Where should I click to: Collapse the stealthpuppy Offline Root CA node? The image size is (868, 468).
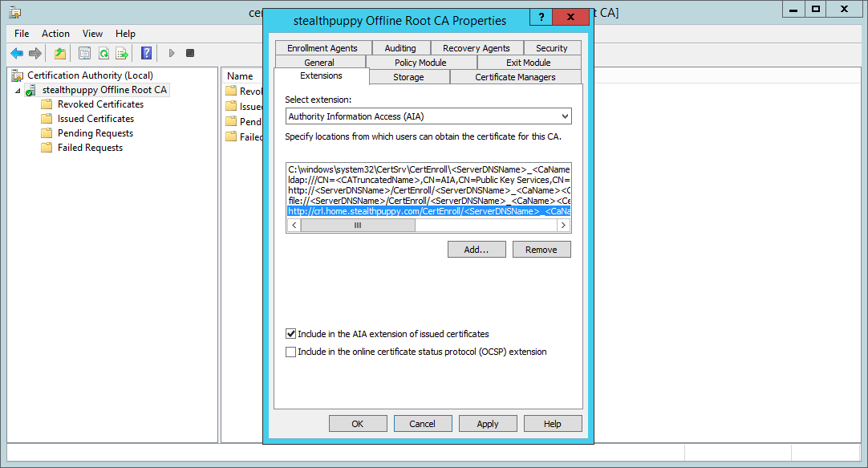pyautogui.click(x=18, y=90)
